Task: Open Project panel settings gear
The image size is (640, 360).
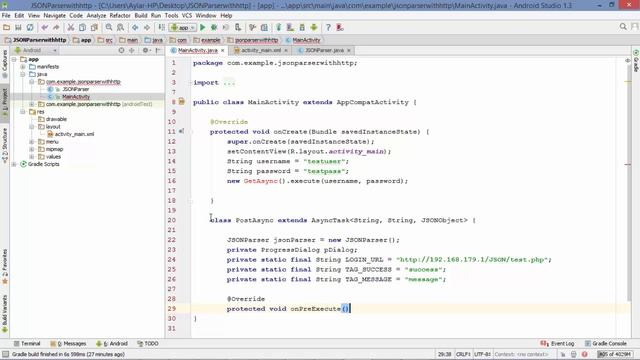Action: pyautogui.click(x=145, y=50)
